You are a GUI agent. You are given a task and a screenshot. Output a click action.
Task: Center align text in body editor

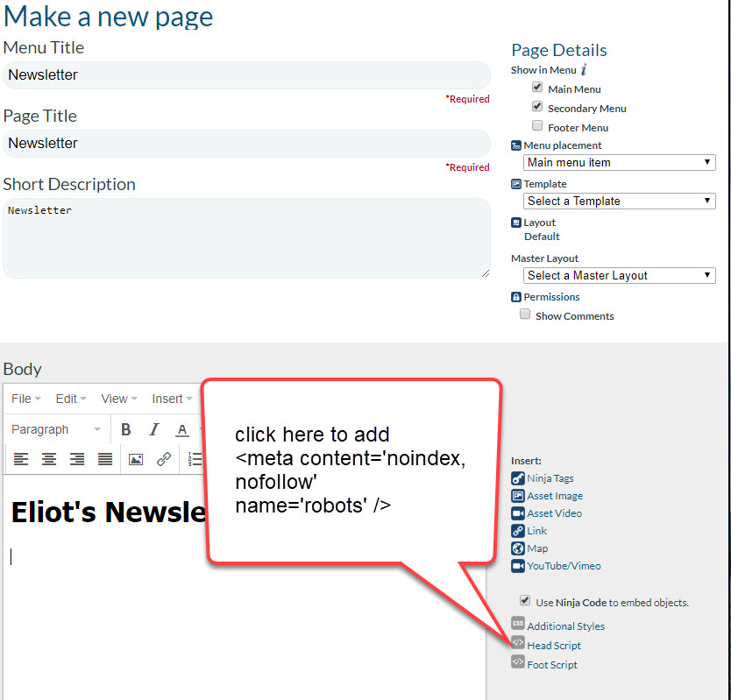point(49,460)
